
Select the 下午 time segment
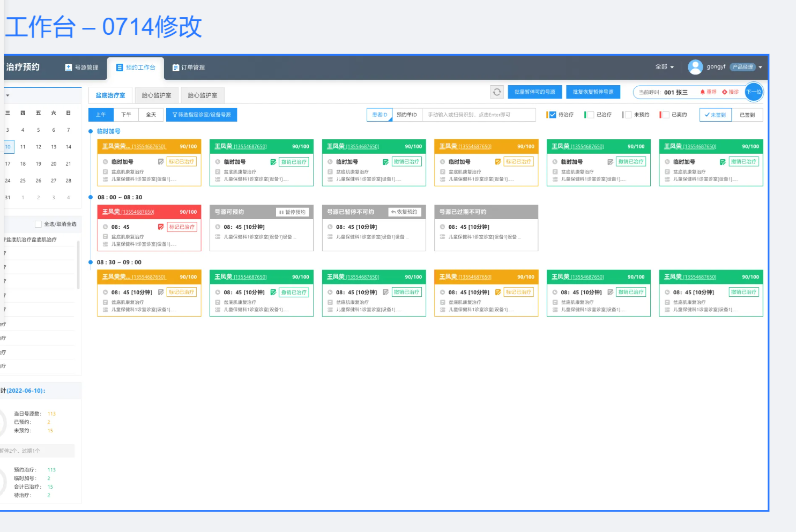[126, 115]
